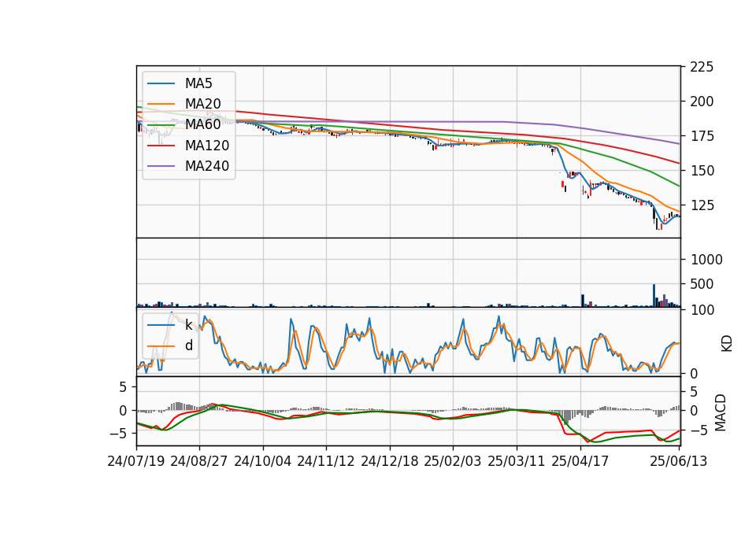The width and height of the screenshot is (756, 543).
Task: Click the MACD axis title
Action: click(x=721, y=412)
